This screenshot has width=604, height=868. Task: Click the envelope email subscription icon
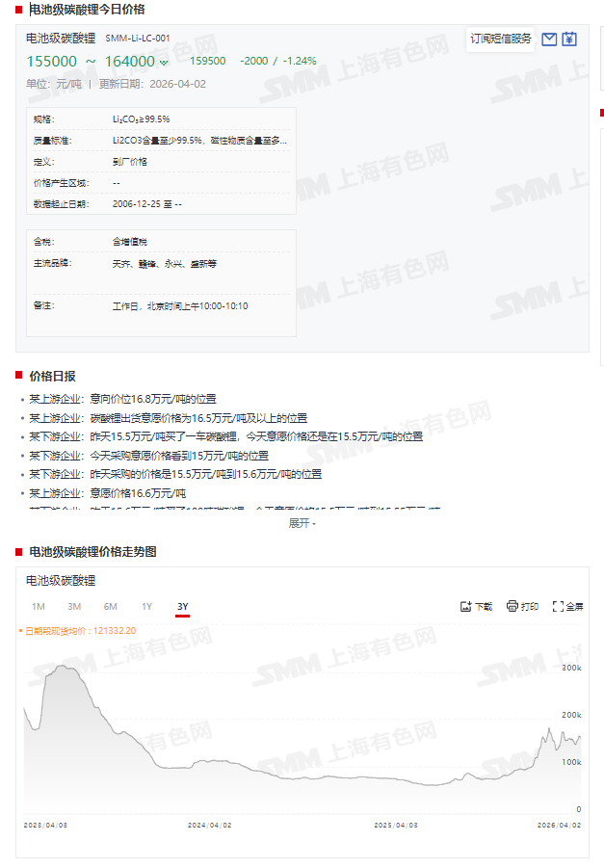click(549, 39)
